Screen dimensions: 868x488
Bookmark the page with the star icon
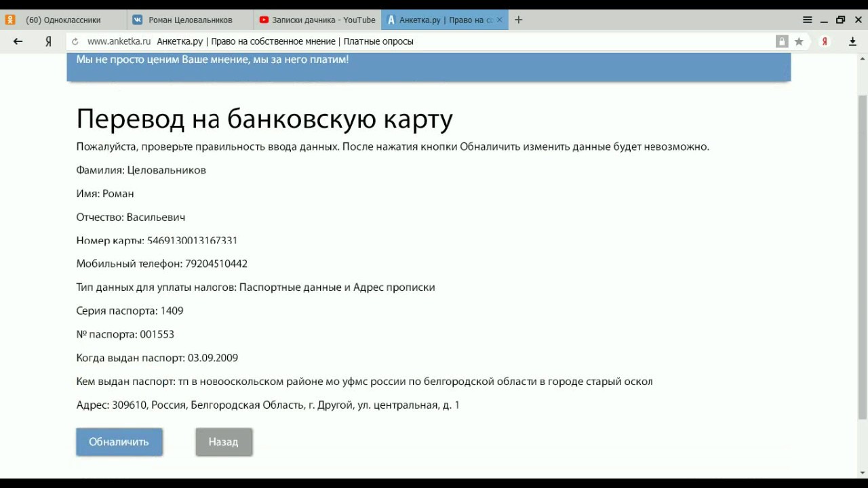pyautogui.click(x=799, y=41)
